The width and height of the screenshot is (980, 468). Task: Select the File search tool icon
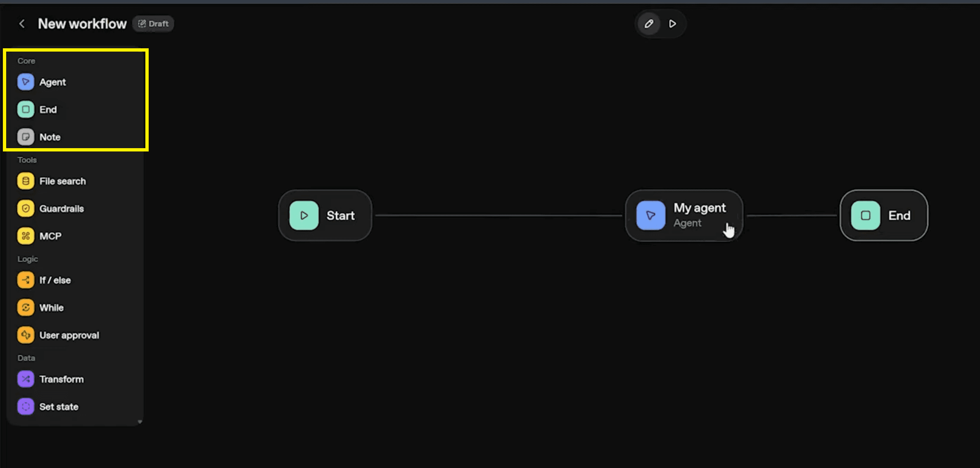click(26, 181)
